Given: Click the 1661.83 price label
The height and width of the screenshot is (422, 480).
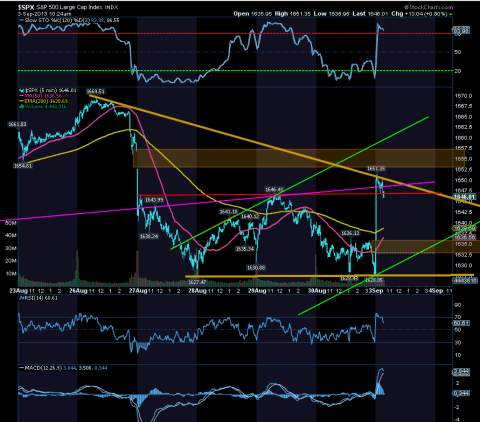Looking at the screenshot, I should (17, 124).
